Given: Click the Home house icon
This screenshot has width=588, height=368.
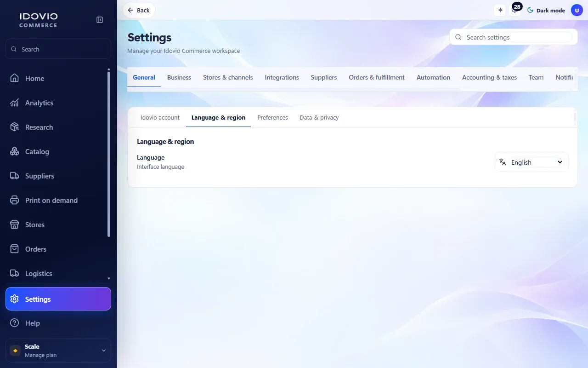Looking at the screenshot, I should click(x=15, y=78).
